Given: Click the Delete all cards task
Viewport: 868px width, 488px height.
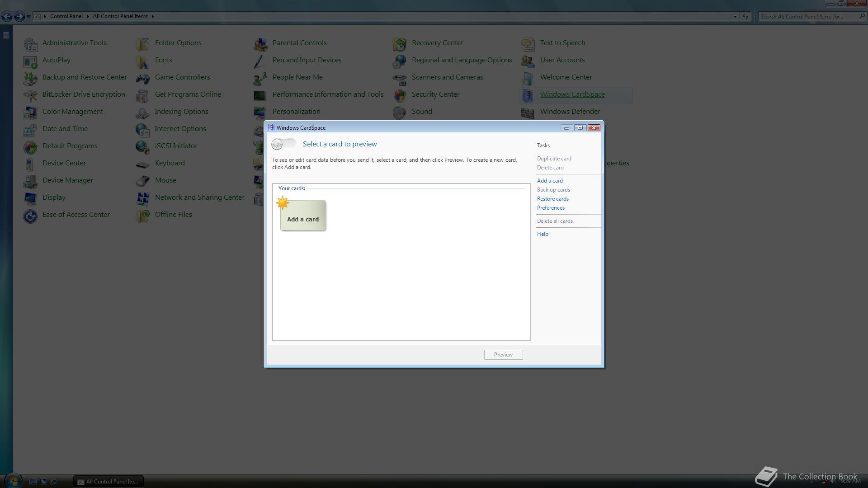Looking at the screenshot, I should (555, 221).
